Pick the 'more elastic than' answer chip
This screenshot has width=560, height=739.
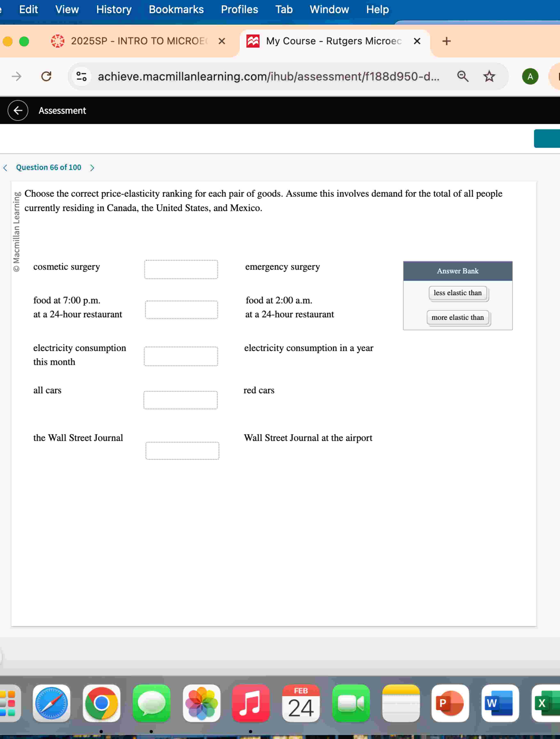coord(457,318)
